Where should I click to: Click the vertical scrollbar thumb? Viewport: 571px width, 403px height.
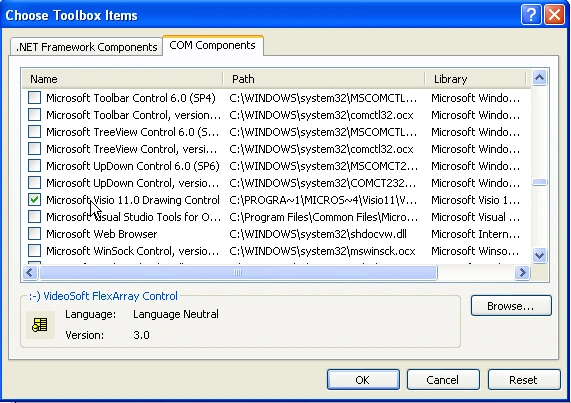point(539,182)
